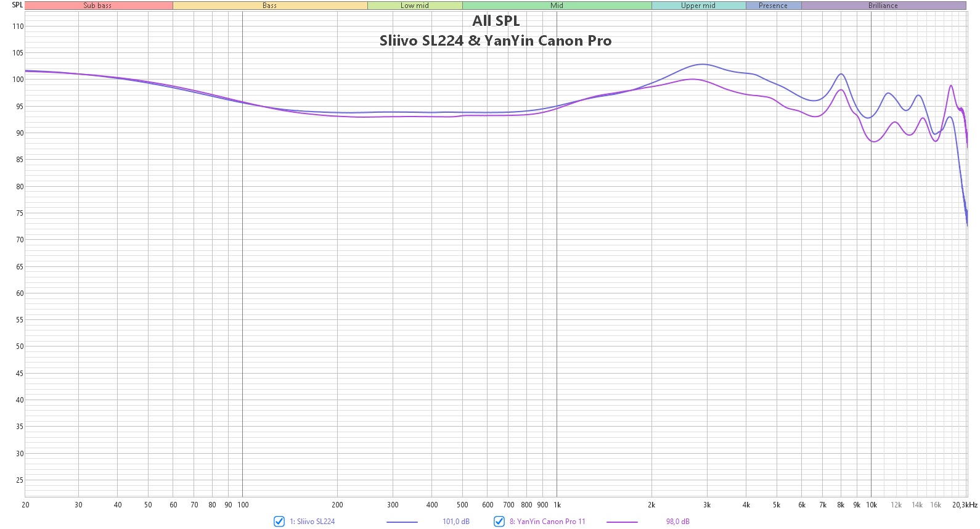
Task: Click the Brilliance band label
Action: point(883,6)
